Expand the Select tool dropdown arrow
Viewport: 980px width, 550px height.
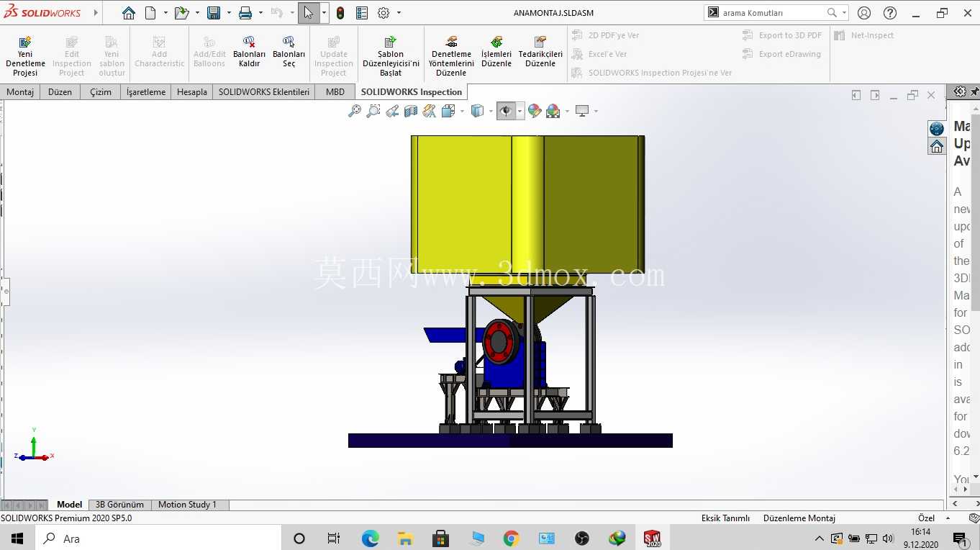click(x=325, y=13)
